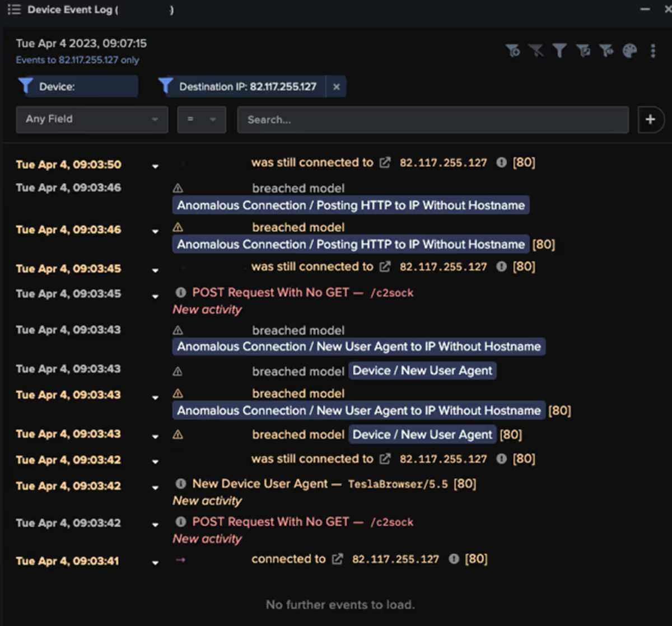Image resolution: width=672 pixels, height=626 pixels.
Task: Click IP 82.117.255.127 in 09:03:50 row
Action: (443, 163)
